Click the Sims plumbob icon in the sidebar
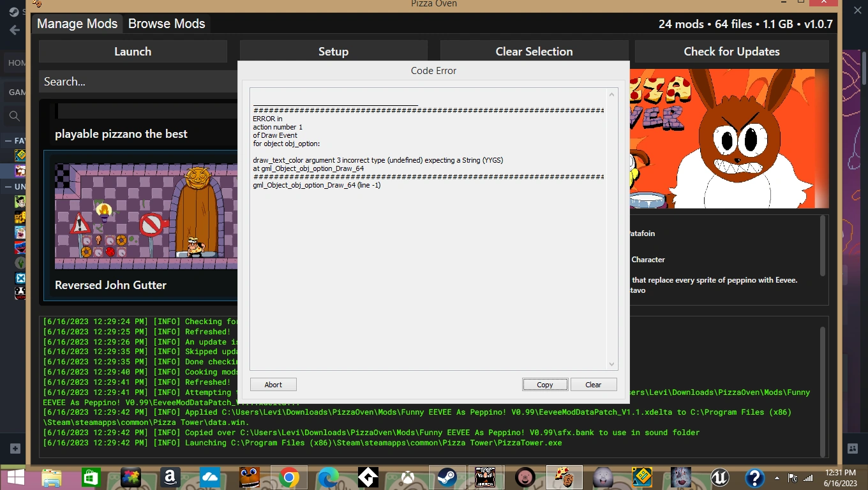The width and height of the screenshot is (868, 490). point(19,262)
